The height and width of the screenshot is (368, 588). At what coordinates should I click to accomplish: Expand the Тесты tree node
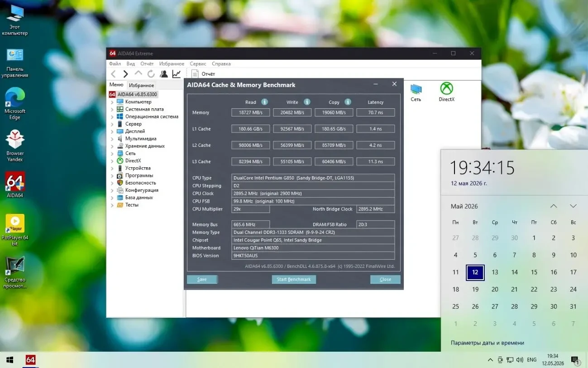112,205
